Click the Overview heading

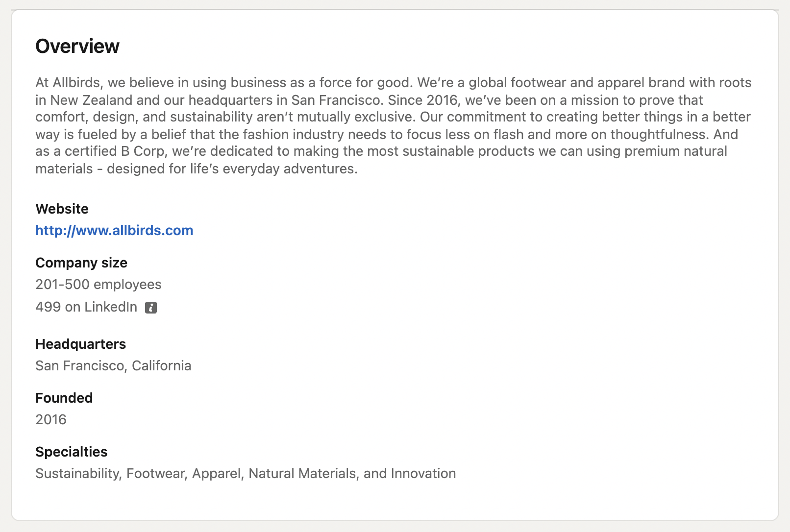tap(77, 46)
